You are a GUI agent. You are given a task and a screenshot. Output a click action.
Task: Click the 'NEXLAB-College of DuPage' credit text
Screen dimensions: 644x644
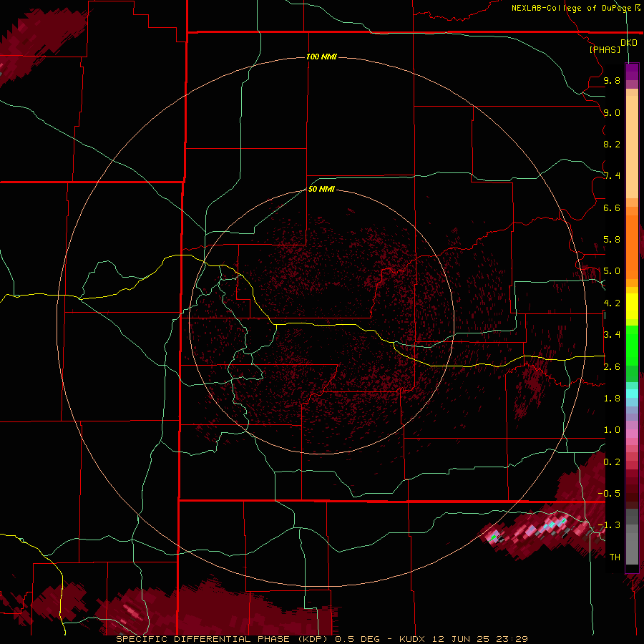(x=572, y=8)
